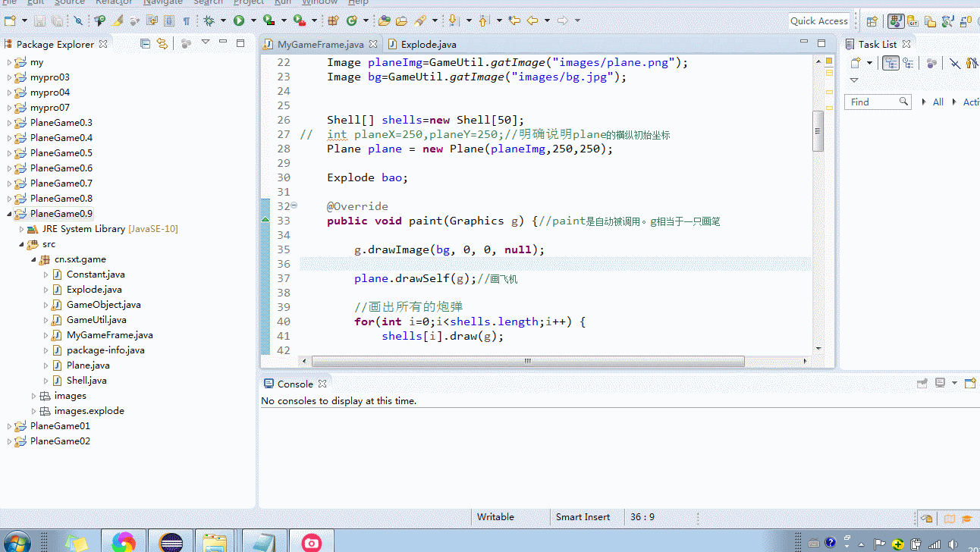
Task: Open Package Explorer view menu triangle
Action: point(205,43)
